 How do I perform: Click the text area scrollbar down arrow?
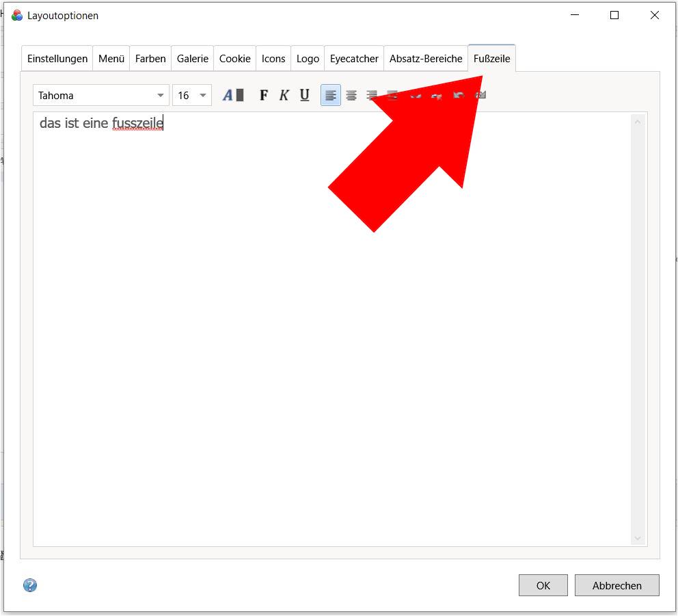tap(638, 538)
